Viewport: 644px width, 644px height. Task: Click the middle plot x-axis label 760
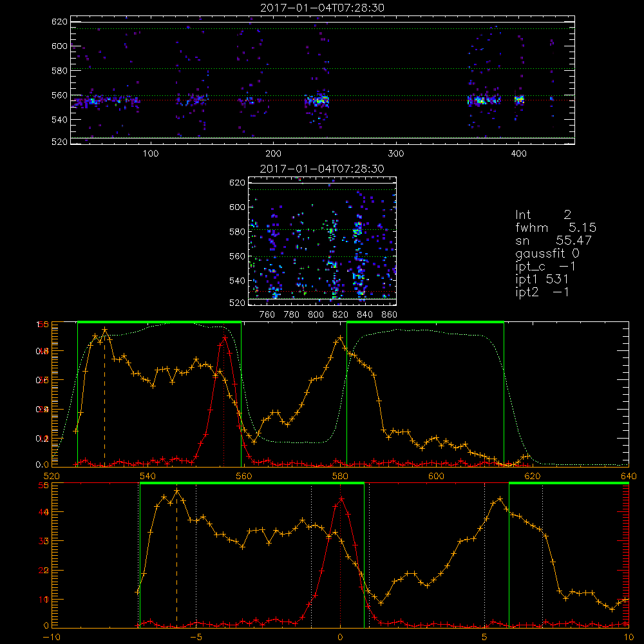(267, 315)
